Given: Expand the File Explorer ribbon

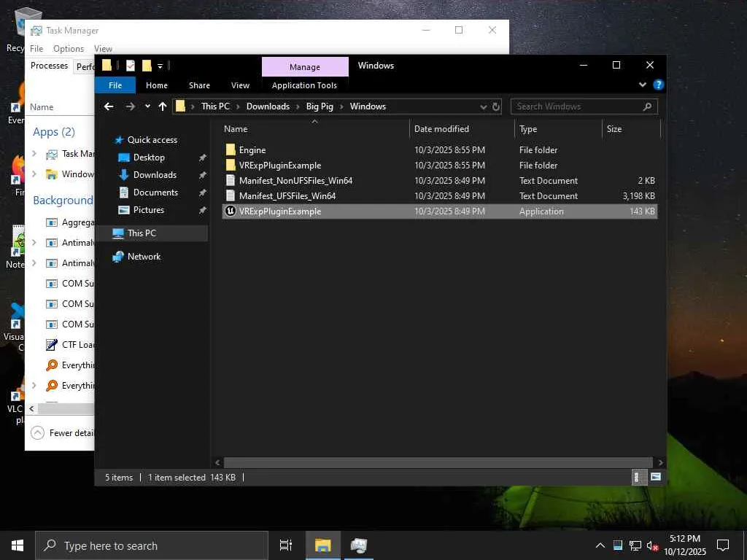Looking at the screenshot, I should 642,85.
